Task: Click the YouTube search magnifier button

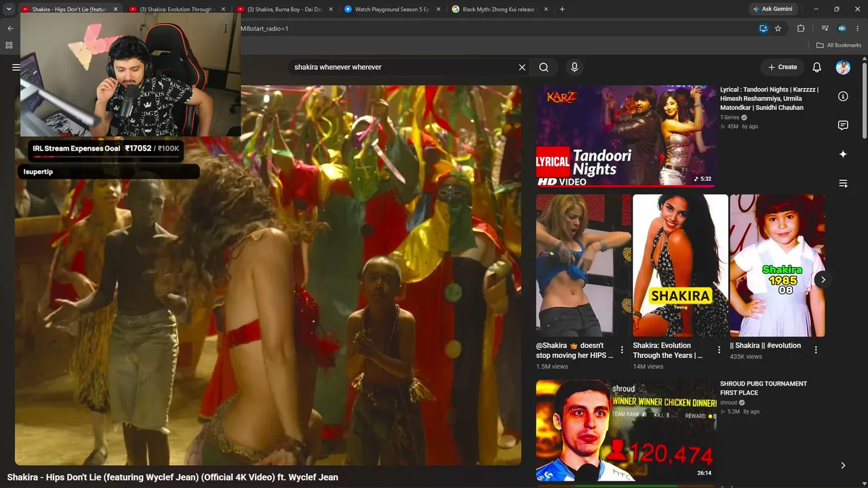Action: pyautogui.click(x=544, y=67)
